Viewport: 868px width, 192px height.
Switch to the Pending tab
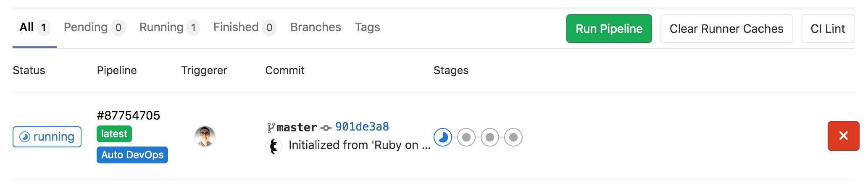coord(94,28)
